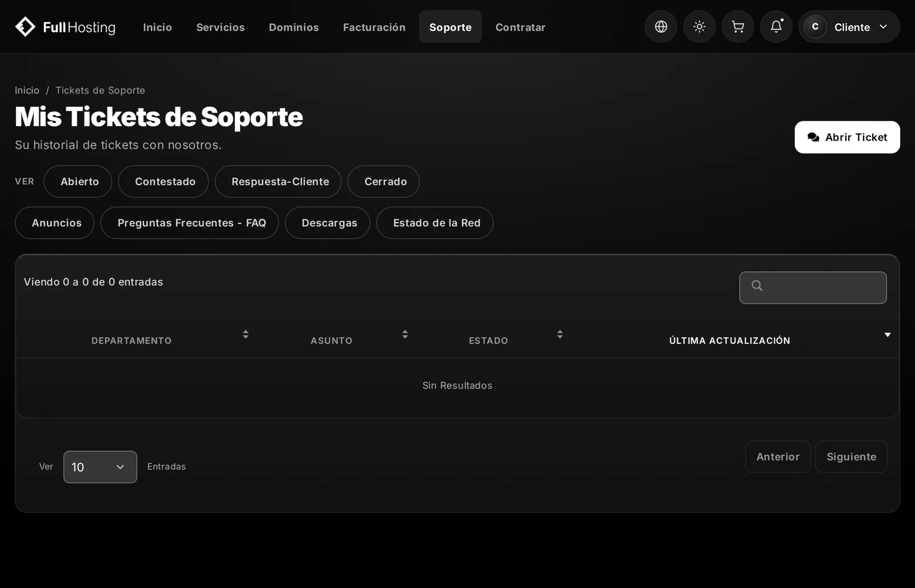Image resolution: width=915 pixels, height=588 pixels.
Task: Focus the ticket search input field
Action: tap(813, 288)
